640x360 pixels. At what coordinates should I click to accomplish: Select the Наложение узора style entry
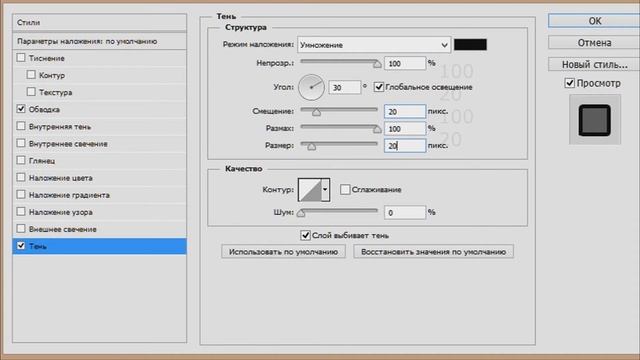point(61,212)
